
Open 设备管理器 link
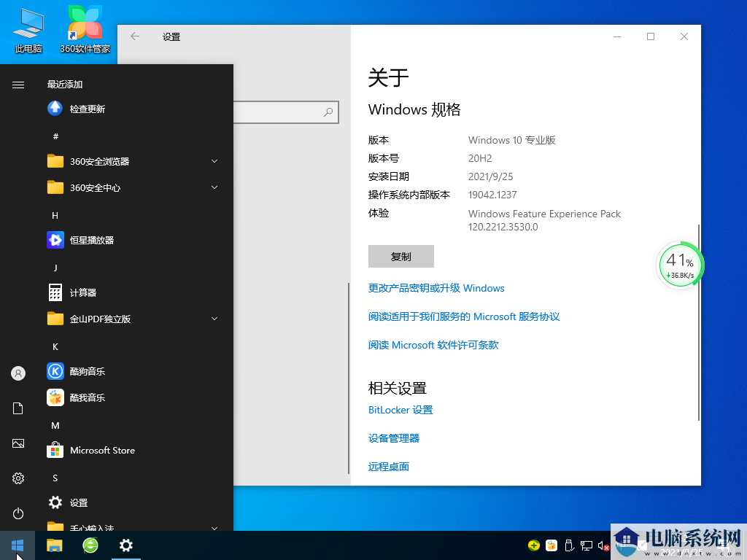coord(393,438)
